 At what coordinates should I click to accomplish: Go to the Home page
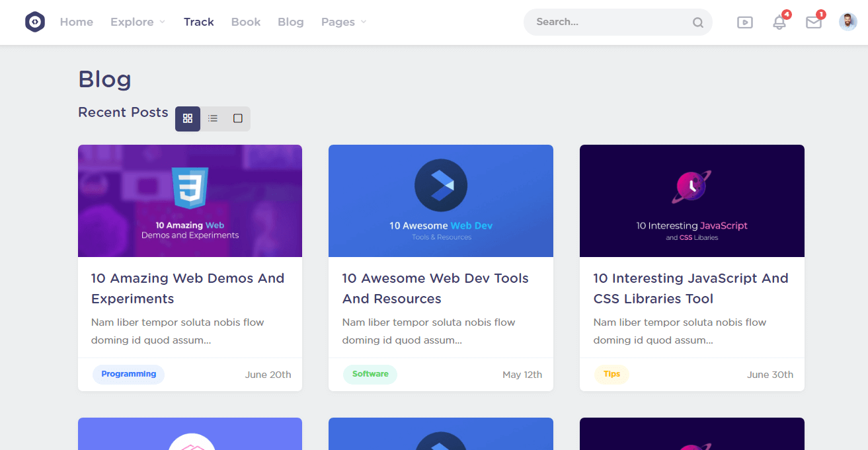(x=77, y=22)
